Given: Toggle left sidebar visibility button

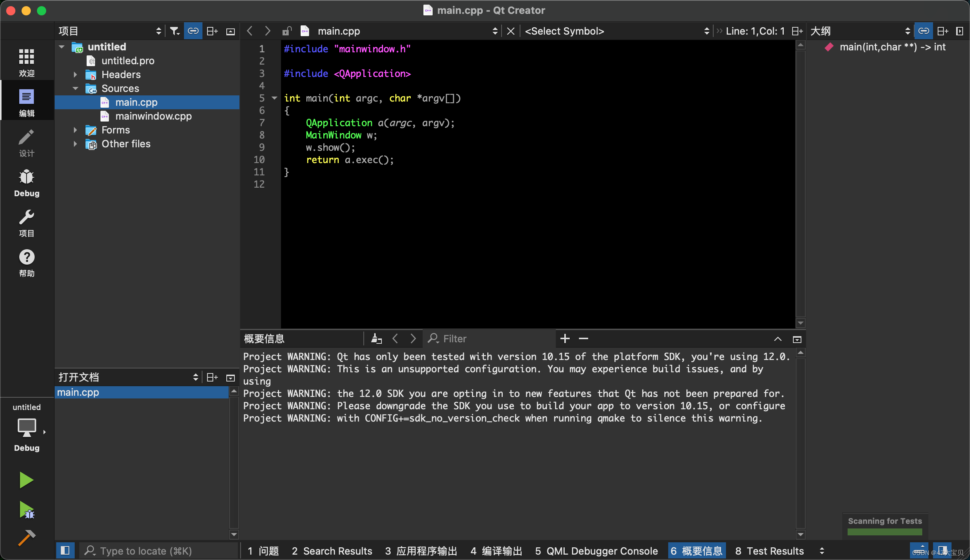Looking at the screenshot, I should pos(65,551).
